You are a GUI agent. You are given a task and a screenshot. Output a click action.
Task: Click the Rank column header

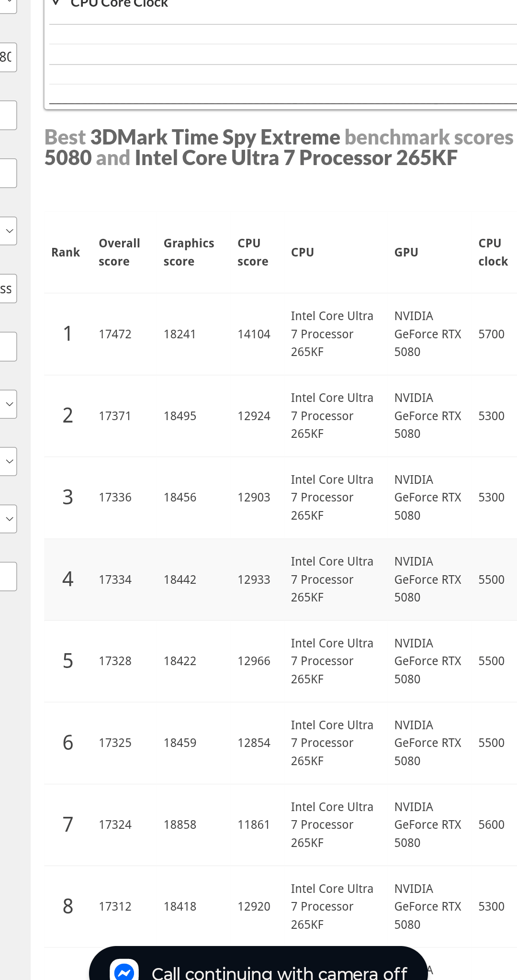click(x=66, y=252)
